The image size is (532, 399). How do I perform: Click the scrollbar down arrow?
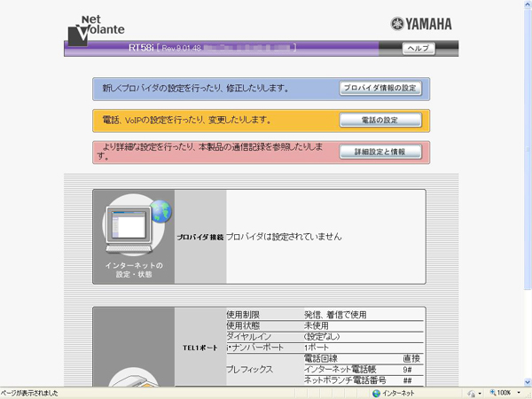click(528, 382)
